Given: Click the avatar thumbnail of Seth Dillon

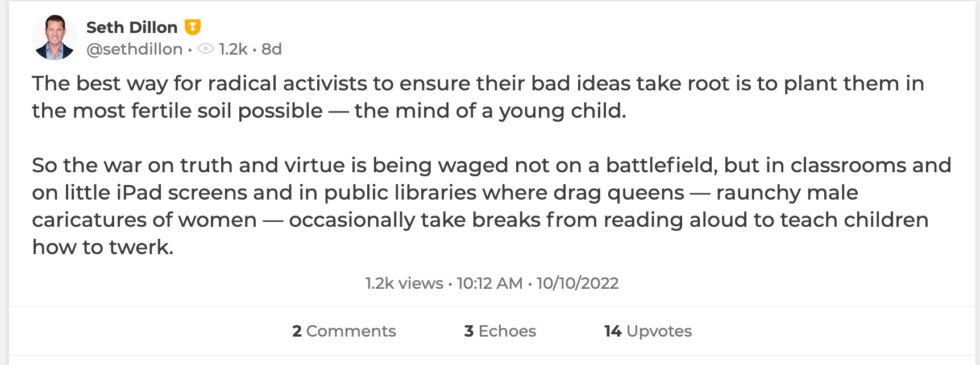Looking at the screenshot, I should click(x=55, y=36).
